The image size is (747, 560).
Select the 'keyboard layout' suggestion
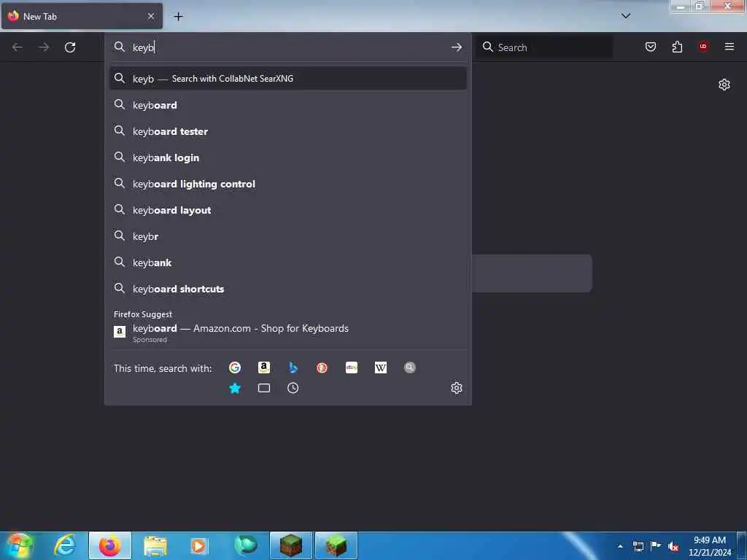287,209
